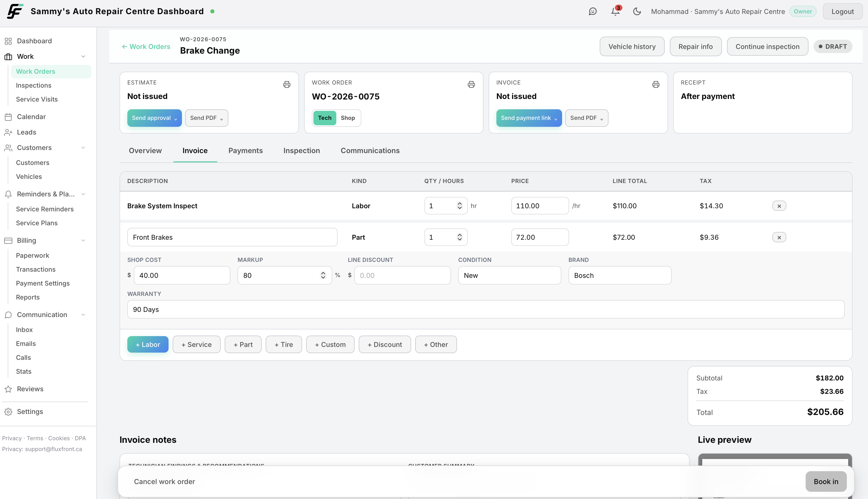Click the Leads person-plus icon
The width and height of the screenshot is (868, 499).
click(x=8, y=132)
